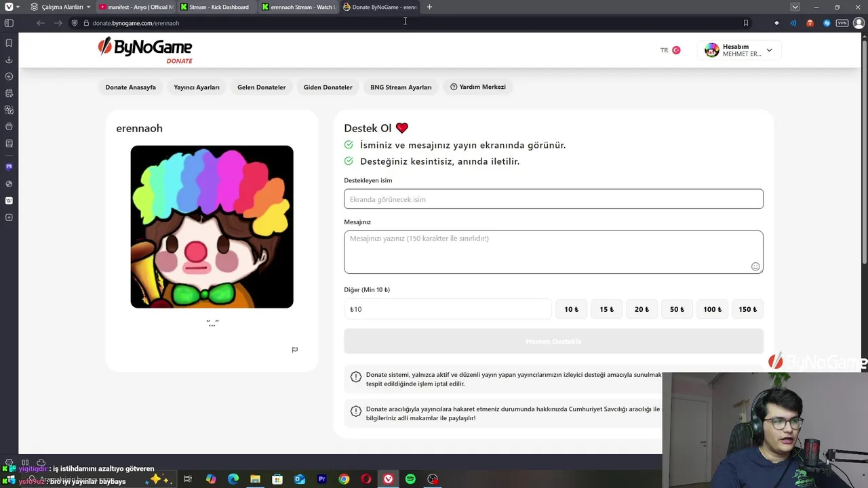868x488 pixels.
Task: Open File Explorer from the taskbar
Action: coord(255,479)
